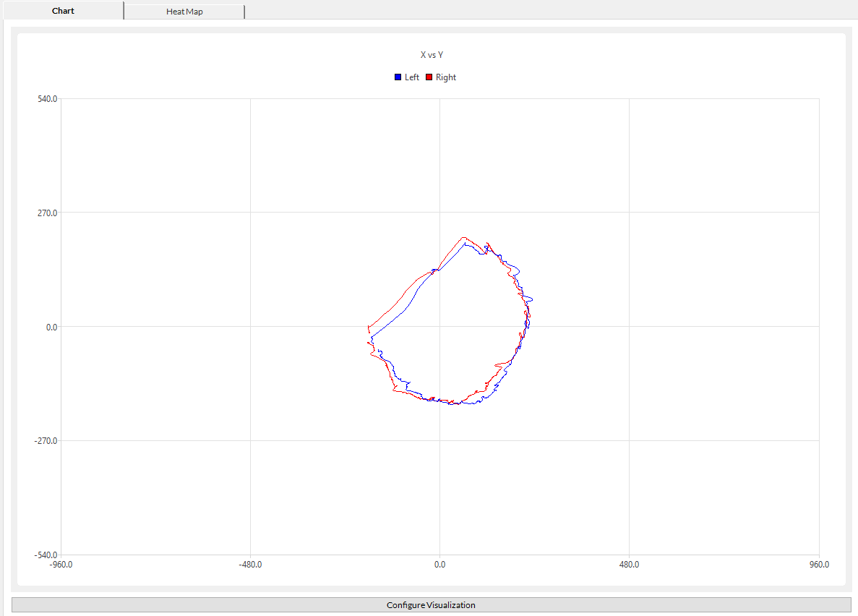Click the 540.0 label on the Y-axis

48,98
